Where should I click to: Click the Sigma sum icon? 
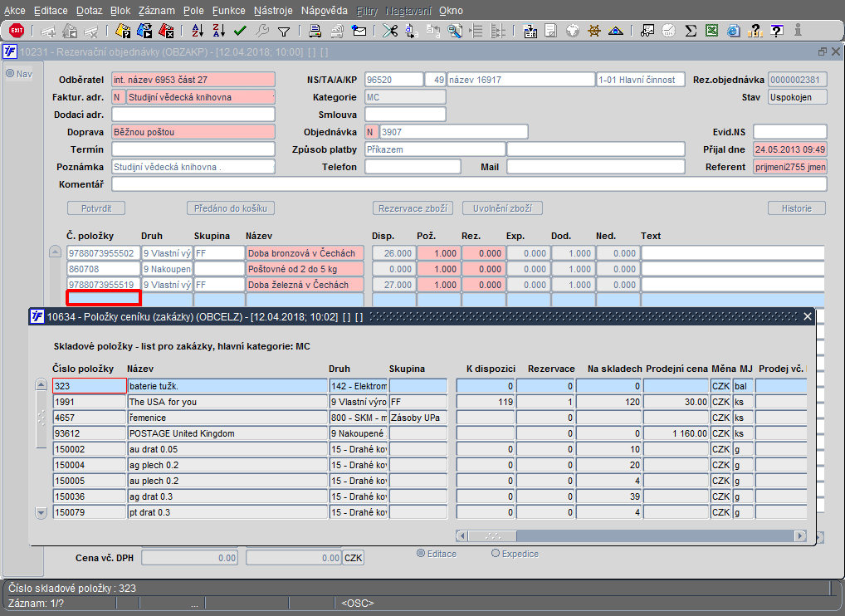click(690, 31)
